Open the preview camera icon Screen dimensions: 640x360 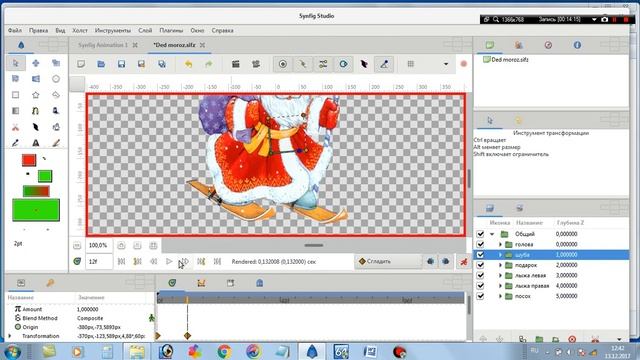click(256, 64)
